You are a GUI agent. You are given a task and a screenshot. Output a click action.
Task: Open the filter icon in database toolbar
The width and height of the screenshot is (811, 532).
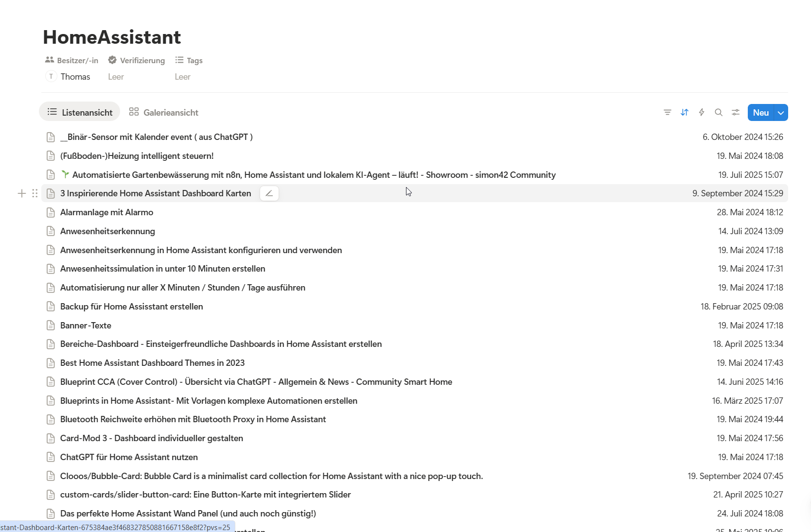coord(667,113)
